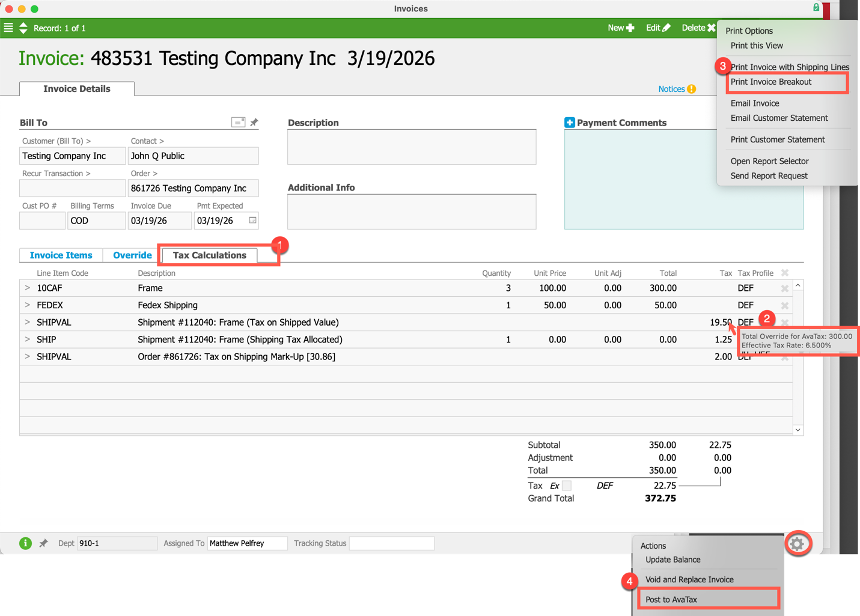Follow the Customer (Bill To) > link
The width and height of the screenshot is (860, 616).
(56, 141)
